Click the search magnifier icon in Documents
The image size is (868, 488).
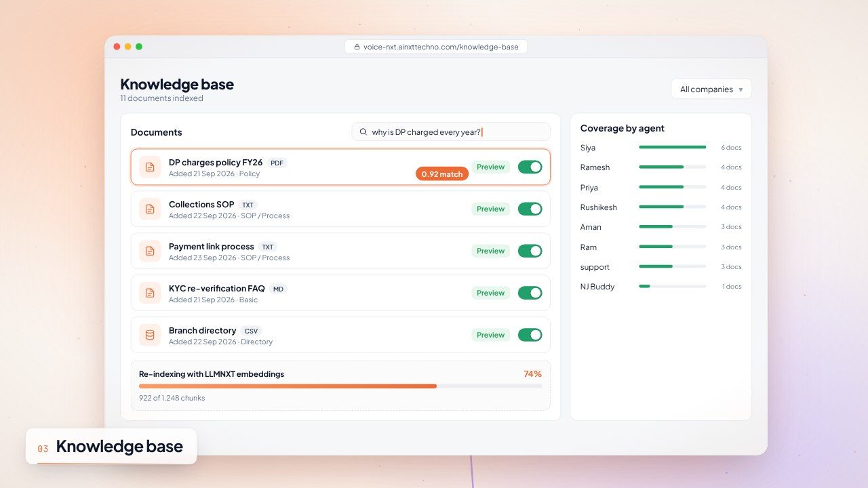tap(363, 132)
